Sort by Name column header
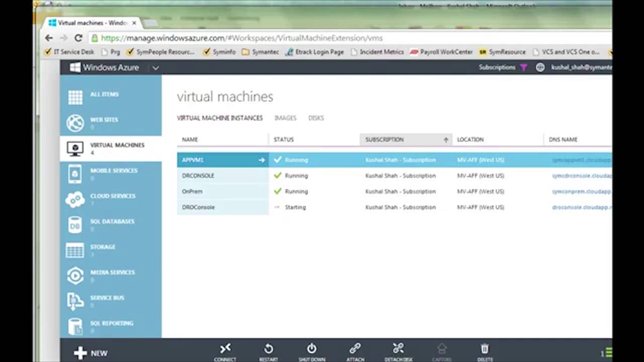This screenshot has height=362, width=644. [x=222, y=139]
